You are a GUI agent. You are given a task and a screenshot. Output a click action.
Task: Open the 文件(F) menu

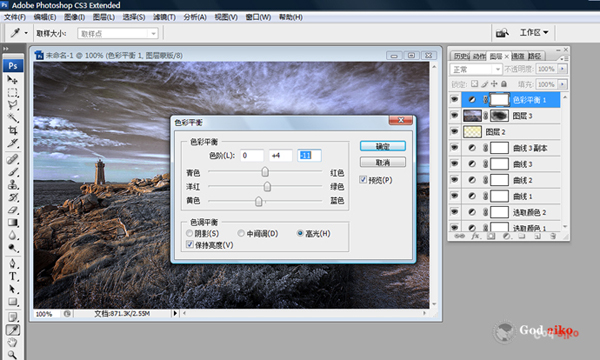[x=15, y=17]
